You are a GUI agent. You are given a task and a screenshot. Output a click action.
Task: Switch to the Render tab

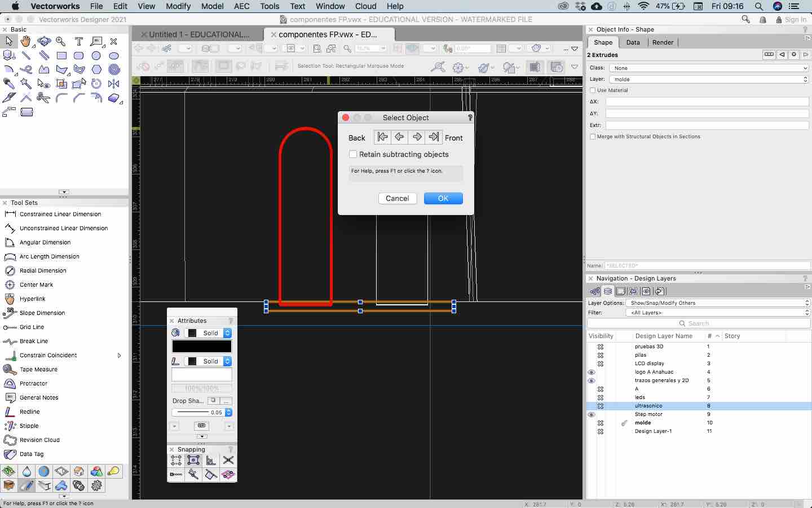click(663, 42)
